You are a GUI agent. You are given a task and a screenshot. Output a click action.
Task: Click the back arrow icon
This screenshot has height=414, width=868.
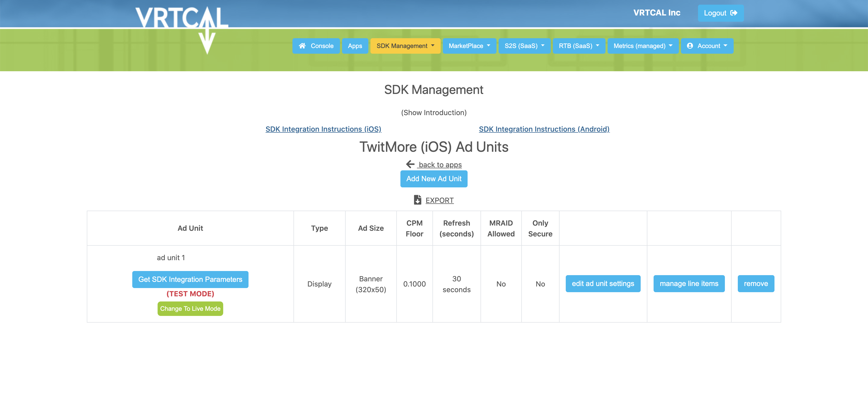click(x=410, y=164)
